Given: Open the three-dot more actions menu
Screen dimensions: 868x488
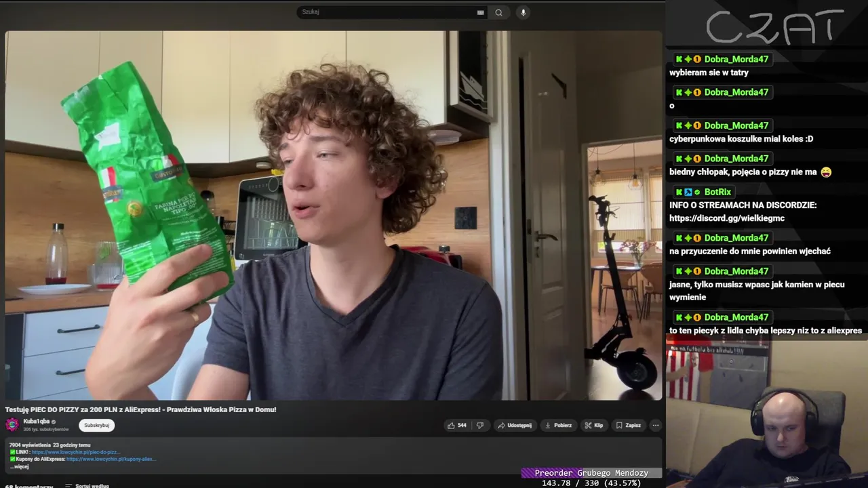Looking at the screenshot, I should click(x=655, y=425).
